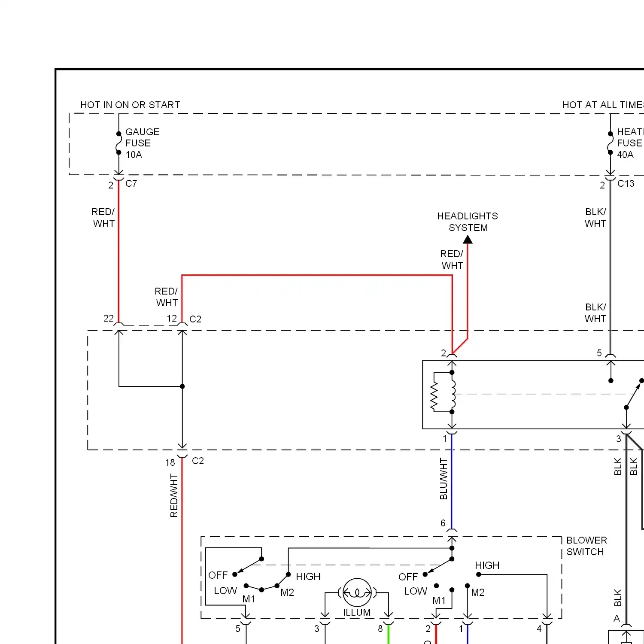Click pin number 12 beside C2
This screenshot has height=644, width=644.
point(172,318)
